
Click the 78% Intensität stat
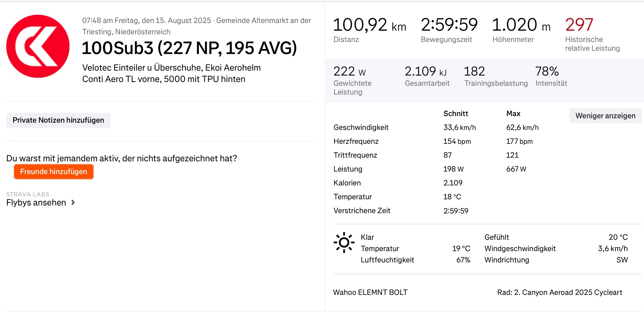(547, 72)
